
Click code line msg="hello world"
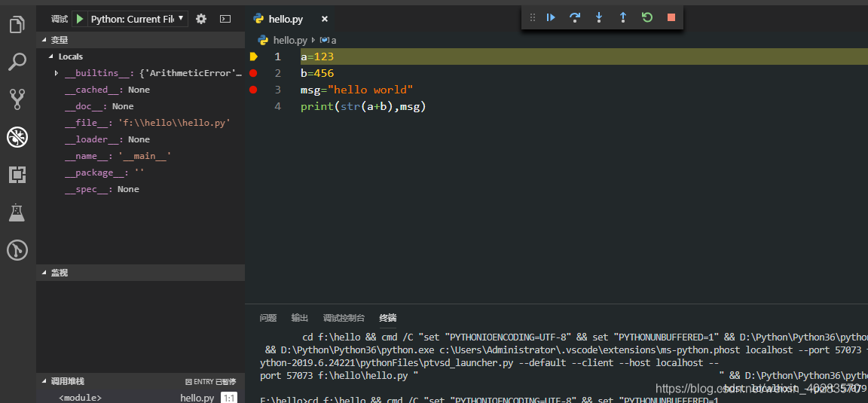pos(357,90)
